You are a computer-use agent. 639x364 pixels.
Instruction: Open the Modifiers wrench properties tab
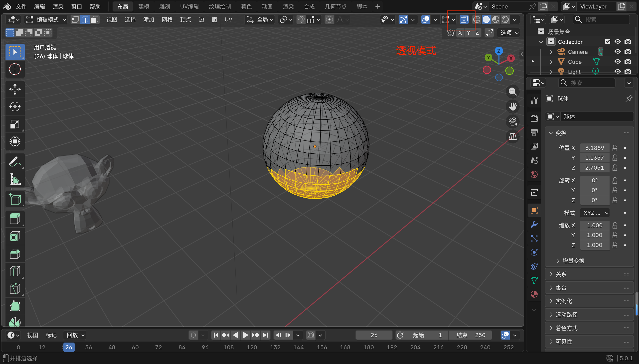[x=534, y=224]
